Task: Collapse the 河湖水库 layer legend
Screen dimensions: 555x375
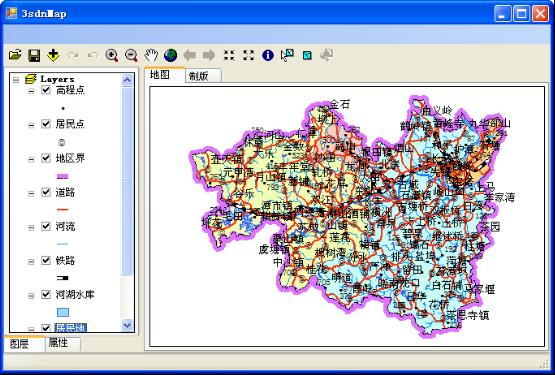Action: pyautogui.click(x=31, y=296)
